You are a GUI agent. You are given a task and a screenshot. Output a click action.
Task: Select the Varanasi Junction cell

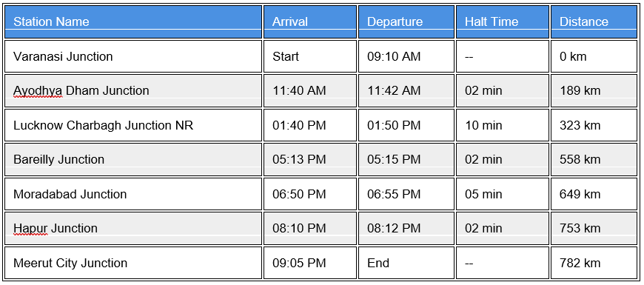(x=133, y=56)
